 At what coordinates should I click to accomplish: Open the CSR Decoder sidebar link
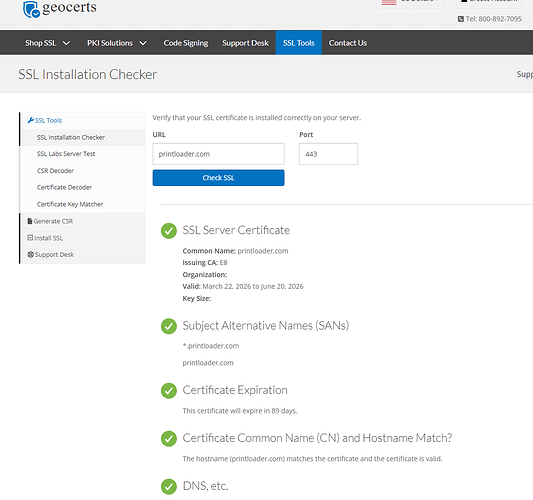click(x=55, y=171)
